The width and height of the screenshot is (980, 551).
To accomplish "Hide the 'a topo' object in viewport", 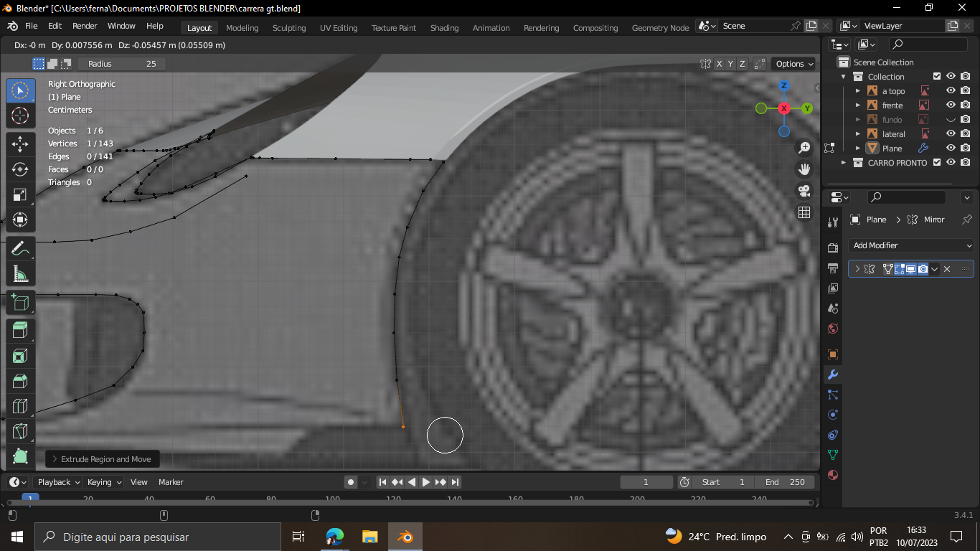I will pyautogui.click(x=951, y=91).
